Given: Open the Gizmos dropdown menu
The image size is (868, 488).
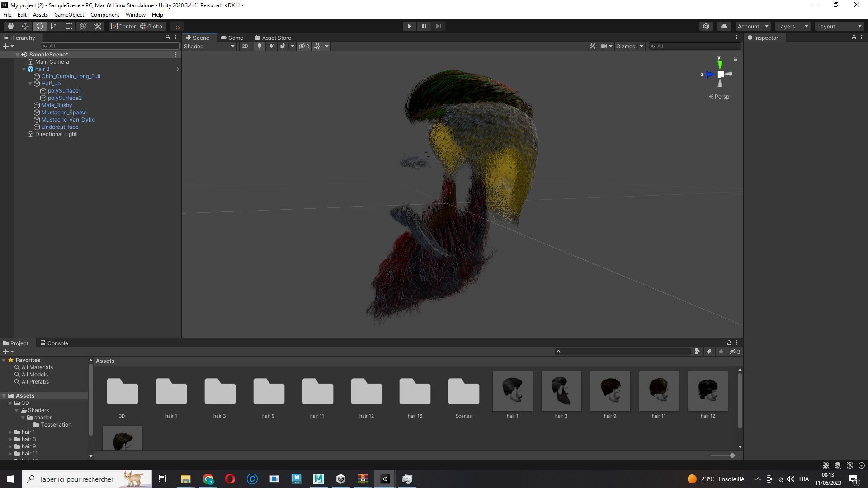Looking at the screenshot, I should [630, 46].
